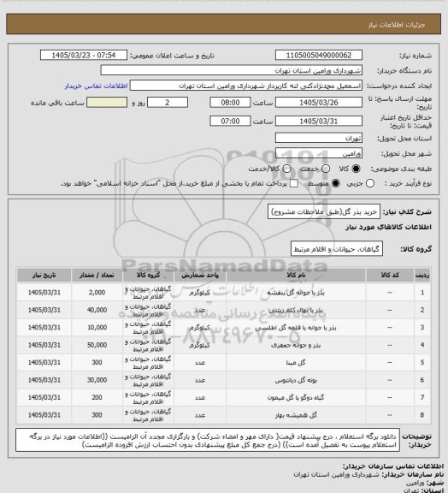Click the buyer organization name field
Screen dimensions: 448x493
click(231, 70)
